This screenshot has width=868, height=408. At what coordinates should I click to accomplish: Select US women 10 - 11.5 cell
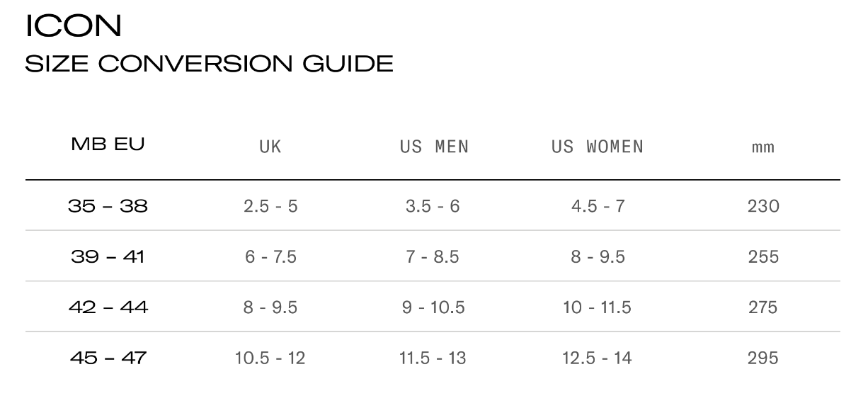click(598, 307)
